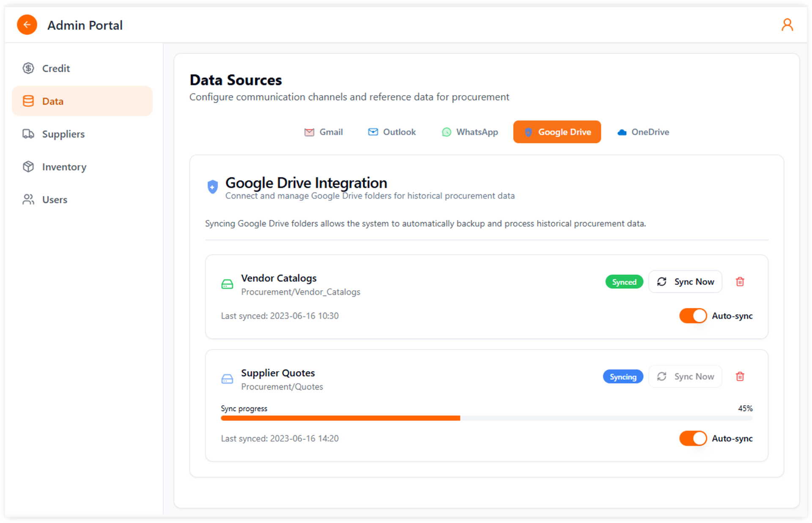Go to the Users page

tap(55, 200)
